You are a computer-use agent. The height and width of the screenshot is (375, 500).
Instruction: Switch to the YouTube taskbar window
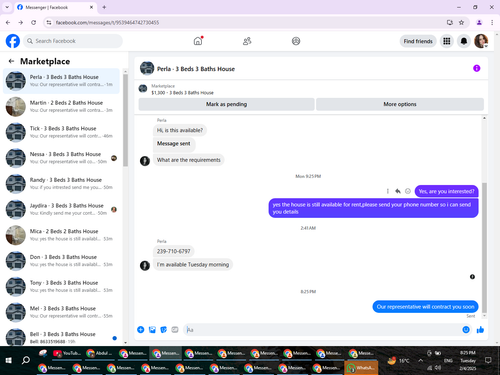(67, 353)
